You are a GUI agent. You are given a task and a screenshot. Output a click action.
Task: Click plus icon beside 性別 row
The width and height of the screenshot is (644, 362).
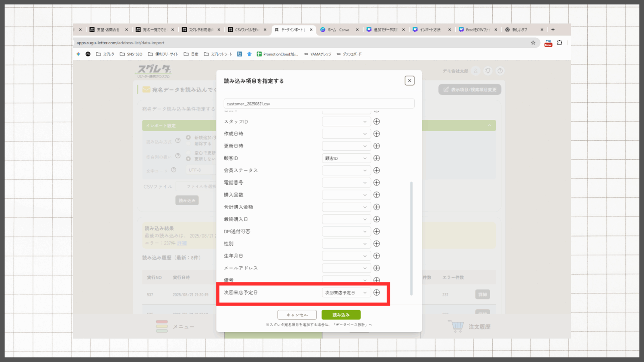376,243
